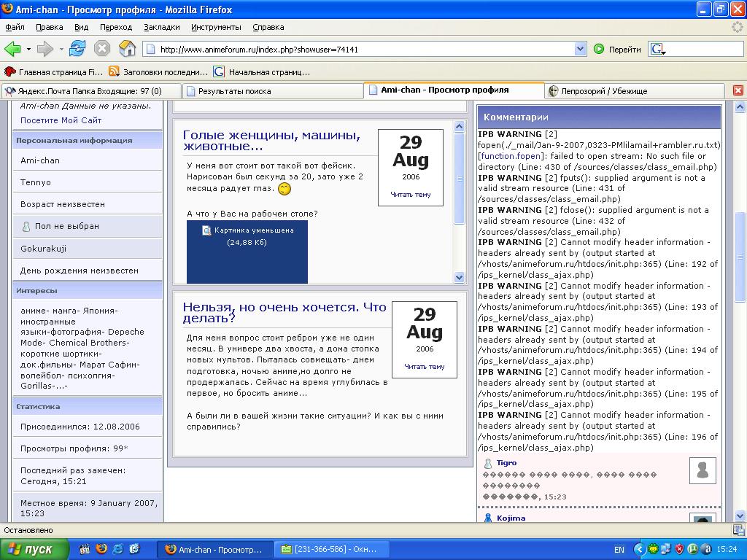Switch to the Результаты поиска tab
Screen dimensions: 747x560
(x=273, y=91)
